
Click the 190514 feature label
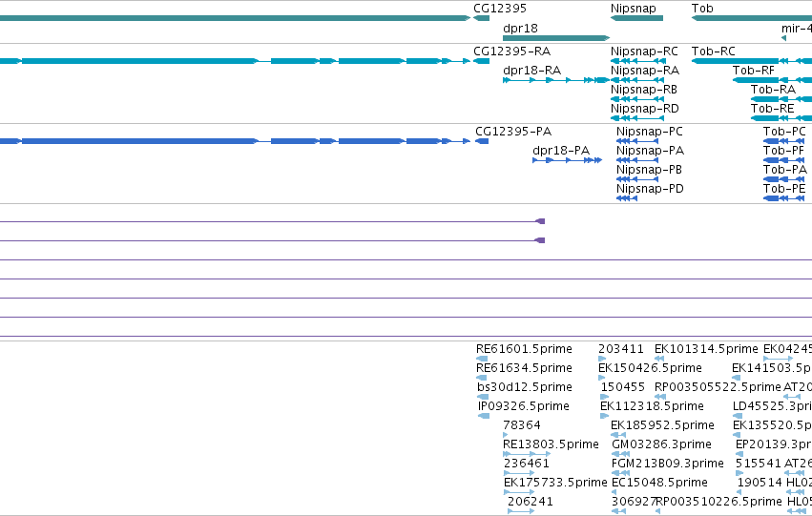click(760, 483)
